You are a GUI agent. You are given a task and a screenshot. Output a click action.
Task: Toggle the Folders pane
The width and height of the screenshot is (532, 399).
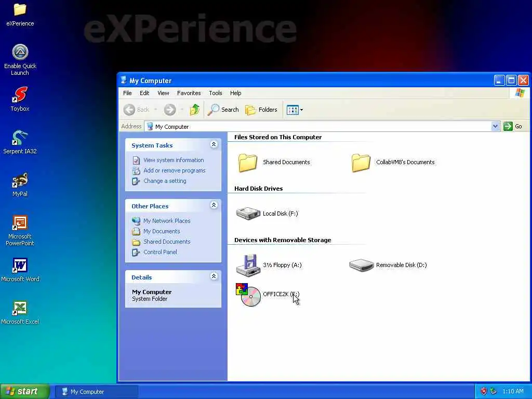click(261, 110)
